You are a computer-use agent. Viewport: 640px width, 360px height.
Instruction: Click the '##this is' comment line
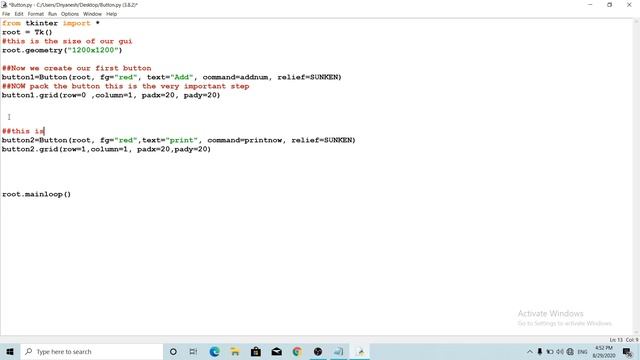23,131
